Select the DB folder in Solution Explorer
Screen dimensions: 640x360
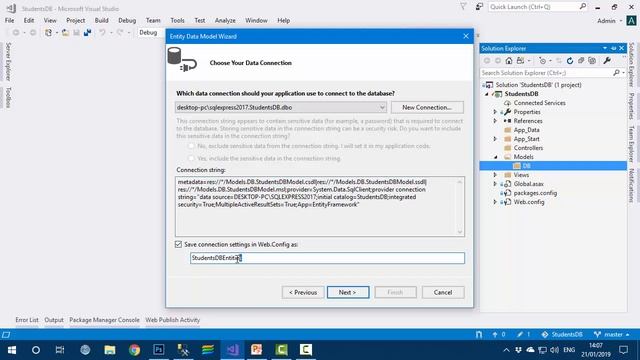click(x=553, y=166)
